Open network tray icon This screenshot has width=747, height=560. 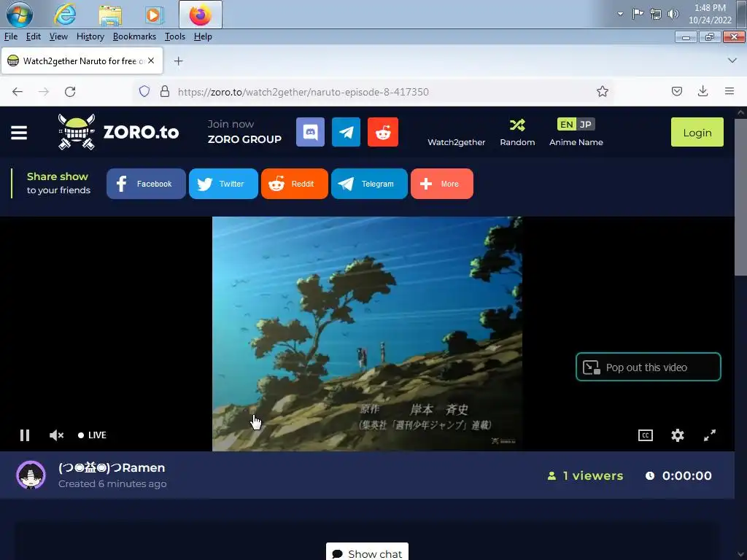point(656,14)
